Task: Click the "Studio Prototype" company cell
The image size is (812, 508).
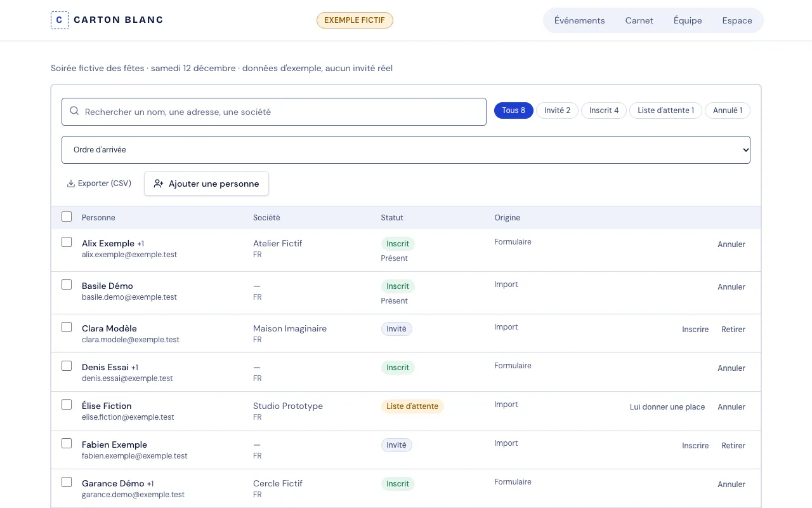Action: (288, 406)
